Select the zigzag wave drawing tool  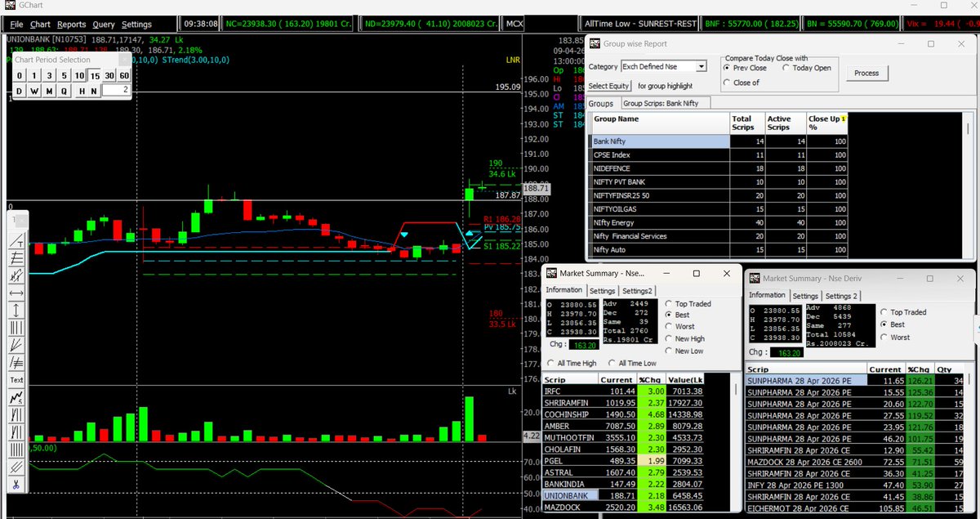pos(16,398)
